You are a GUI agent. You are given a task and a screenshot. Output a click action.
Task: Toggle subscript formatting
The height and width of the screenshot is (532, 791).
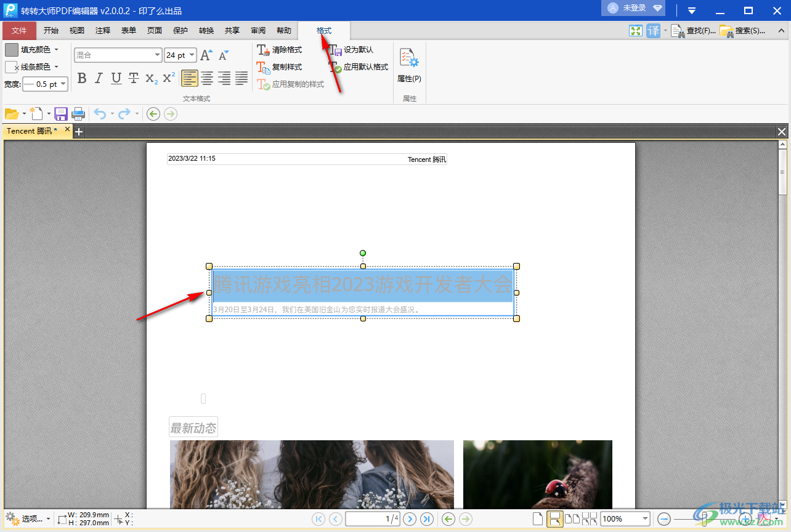[152, 78]
